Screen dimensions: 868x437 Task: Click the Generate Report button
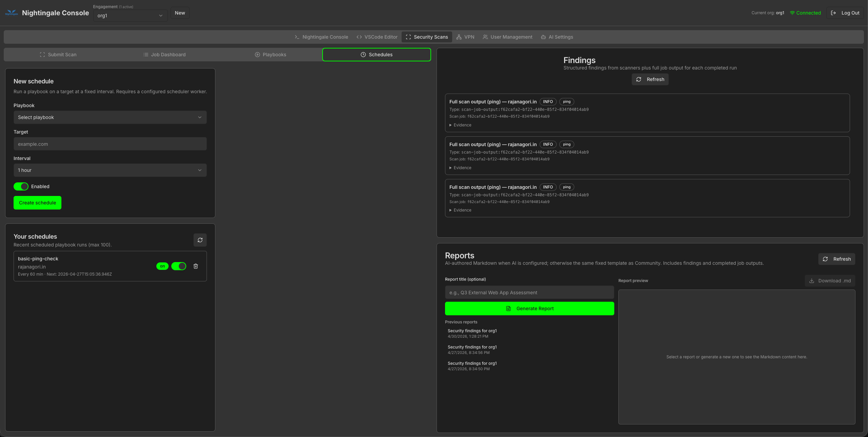(529, 309)
